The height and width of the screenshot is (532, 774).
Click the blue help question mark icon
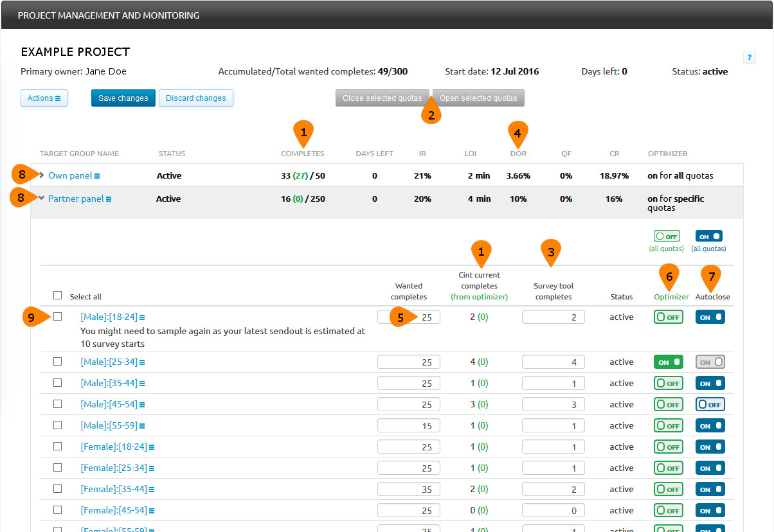point(750,57)
